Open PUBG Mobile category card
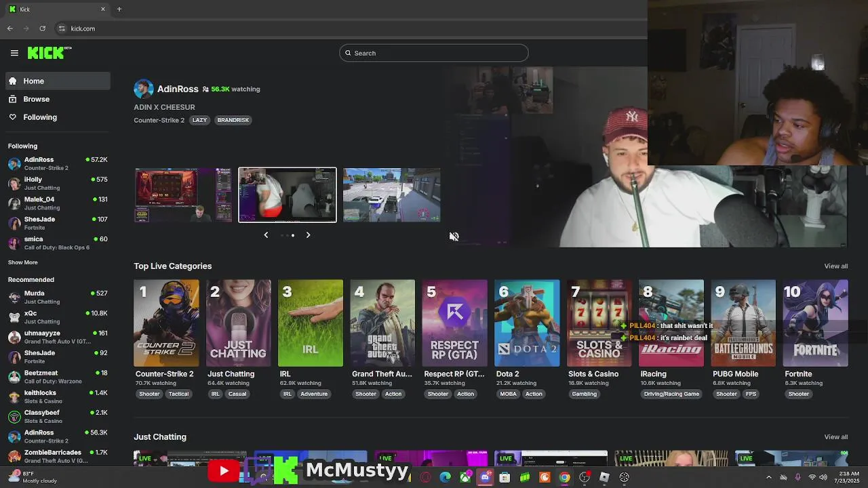 (743, 323)
